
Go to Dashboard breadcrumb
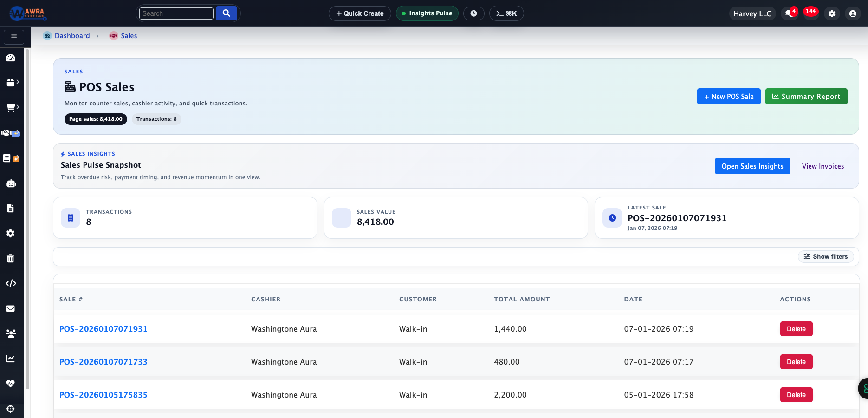click(72, 36)
